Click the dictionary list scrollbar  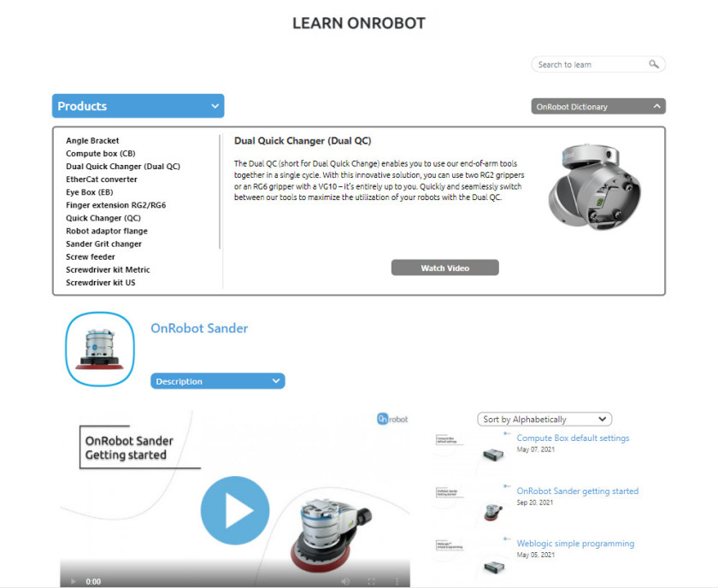tap(220, 192)
